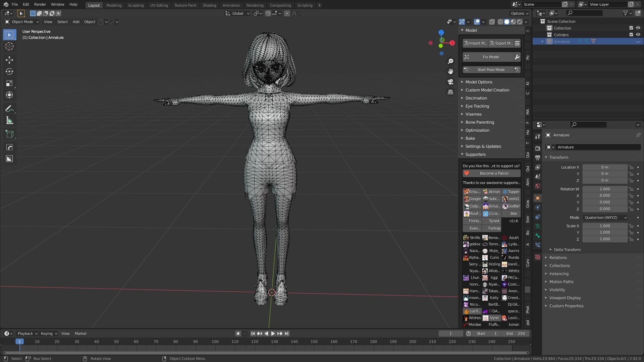Toggle Colliders exclude checkbox
Screen dimensions: 644x362
pyautogui.click(x=631, y=35)
